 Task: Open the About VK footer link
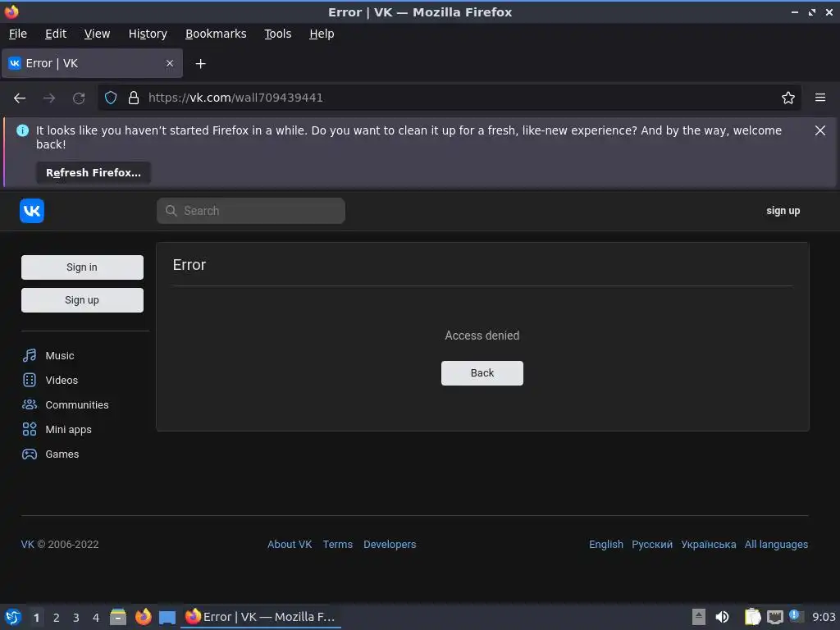(x=290, y=545)
